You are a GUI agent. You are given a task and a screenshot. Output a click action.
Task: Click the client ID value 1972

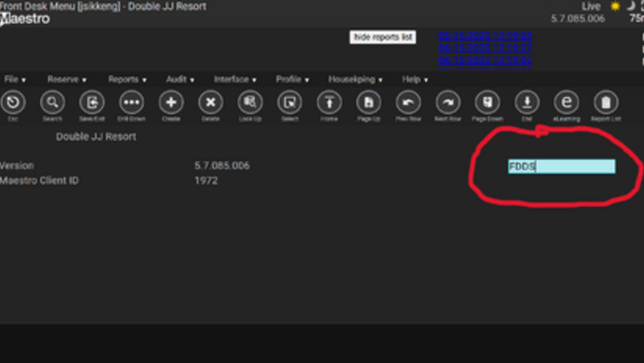coord(206,181)
